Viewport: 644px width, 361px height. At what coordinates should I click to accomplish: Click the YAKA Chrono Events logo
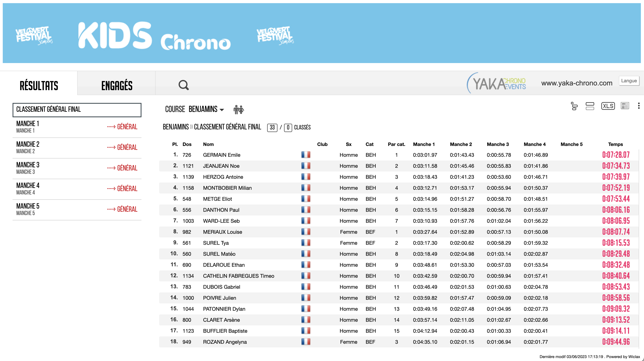point(496,83)
